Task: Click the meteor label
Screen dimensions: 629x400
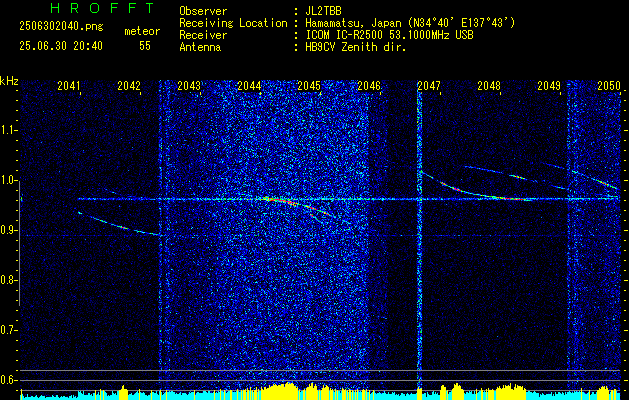Action: click(142, 31)
